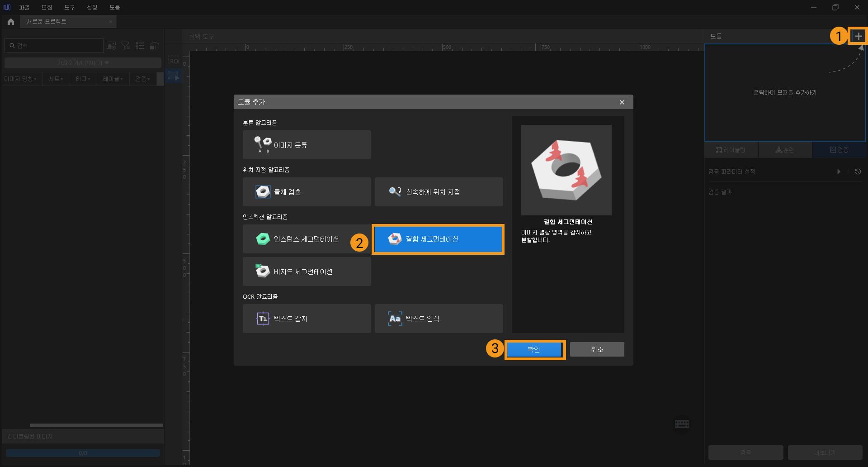This screenshot has height=467, width=868.
Task: Click the 검증 button at bottom right
Action: [745, 453]
